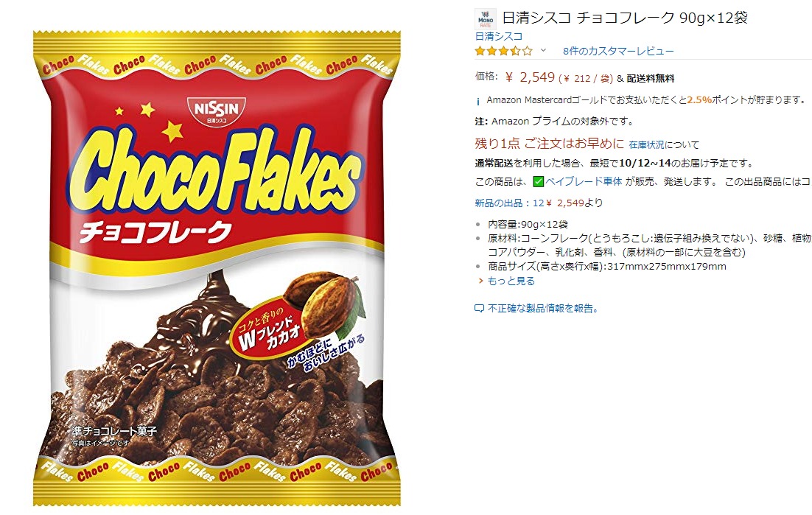Open the rating dropdown arrow beside stars
The image size is (812, 515).
pos(543,51)
